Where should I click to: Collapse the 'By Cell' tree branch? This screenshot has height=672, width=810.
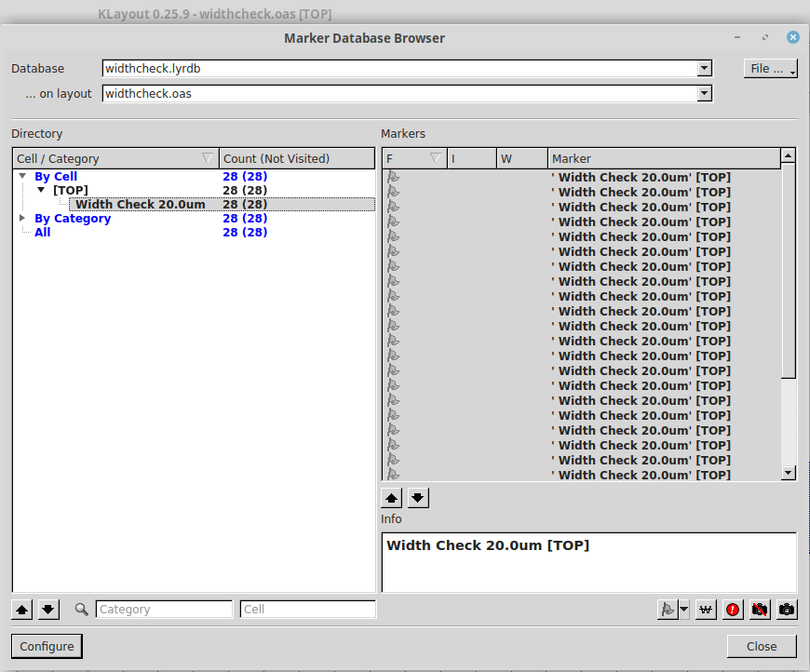(x=22, y=176)
